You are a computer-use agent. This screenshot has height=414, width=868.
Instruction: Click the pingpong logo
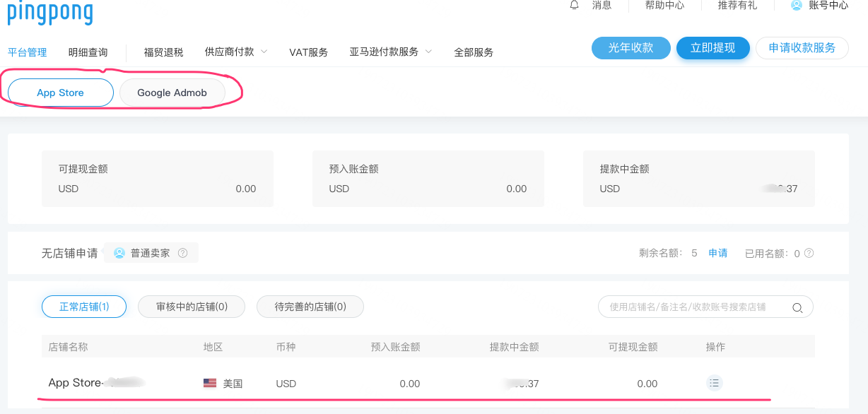click(x=50, y=11)
